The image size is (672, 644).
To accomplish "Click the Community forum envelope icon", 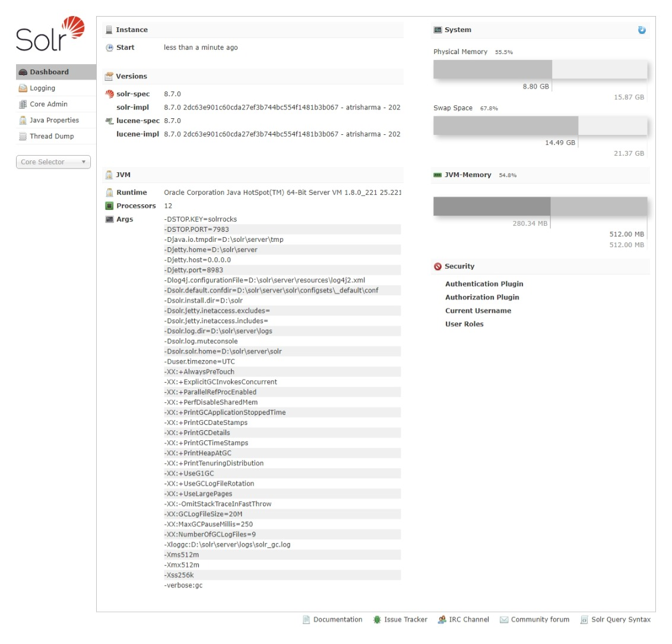I will click(x=504, y=620).
